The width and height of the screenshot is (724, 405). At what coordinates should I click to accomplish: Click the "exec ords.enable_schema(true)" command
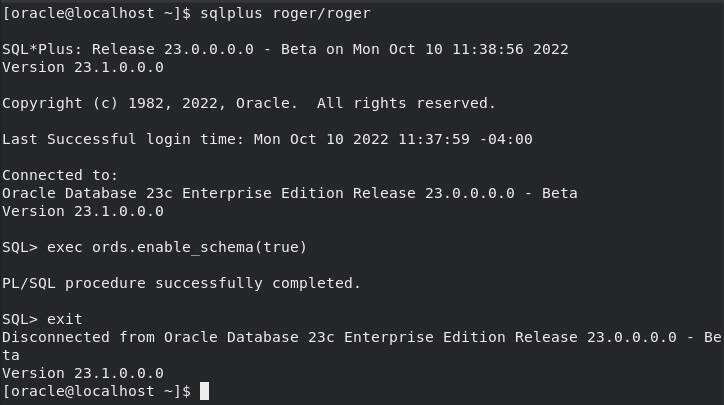(178, 246)
